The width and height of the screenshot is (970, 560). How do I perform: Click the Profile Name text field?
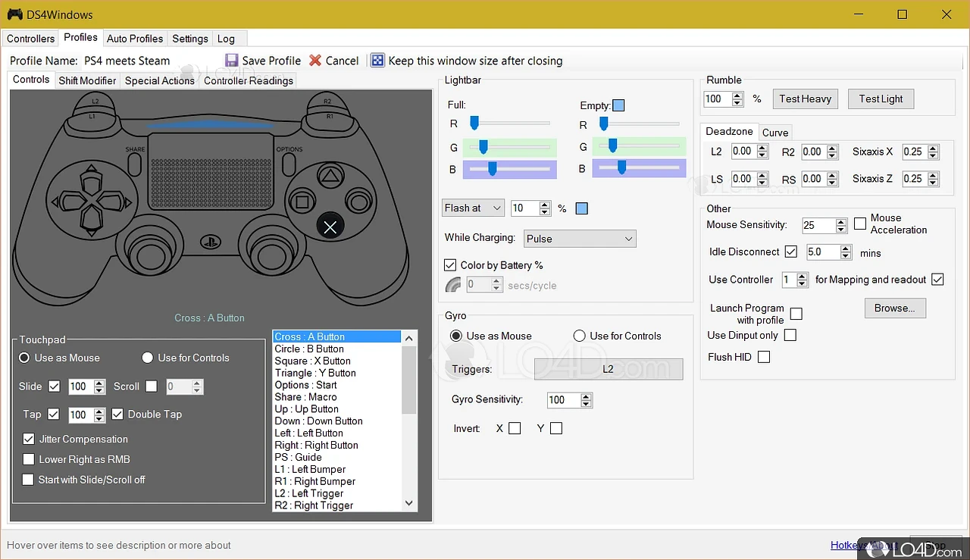point(149,61)
